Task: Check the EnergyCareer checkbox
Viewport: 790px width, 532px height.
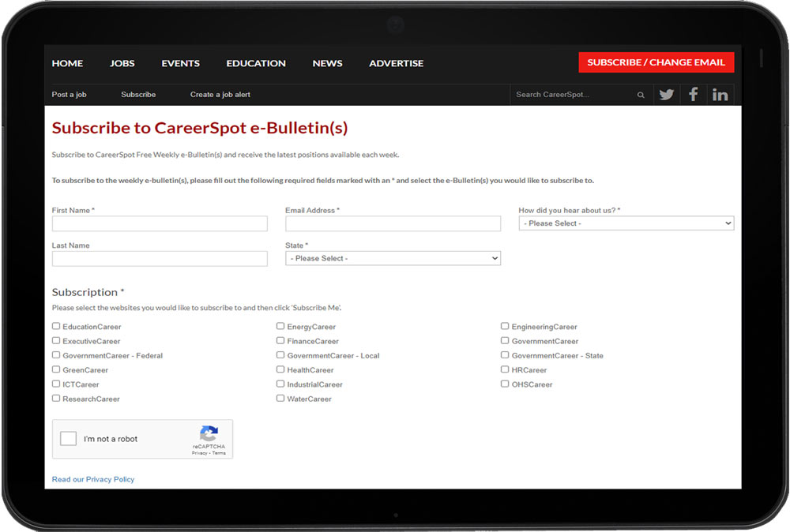Action: (x=280, y=326)
